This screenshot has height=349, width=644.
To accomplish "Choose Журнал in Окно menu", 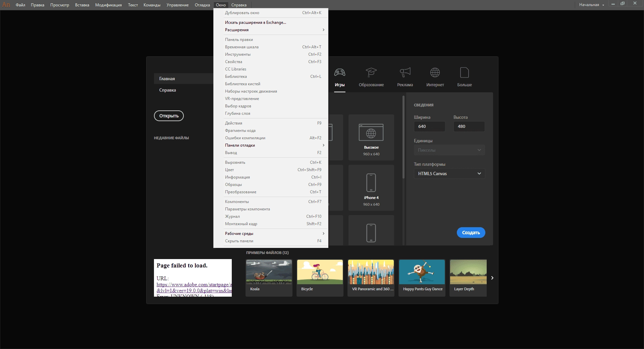I will 271,216.
